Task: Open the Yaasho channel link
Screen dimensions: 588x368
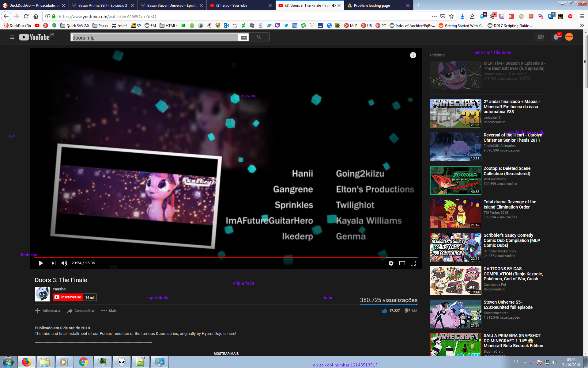Action: coord(59,289)
